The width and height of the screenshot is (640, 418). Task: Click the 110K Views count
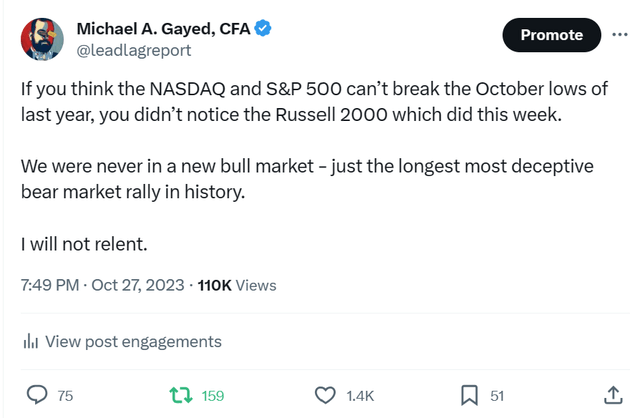click(237, 285)
